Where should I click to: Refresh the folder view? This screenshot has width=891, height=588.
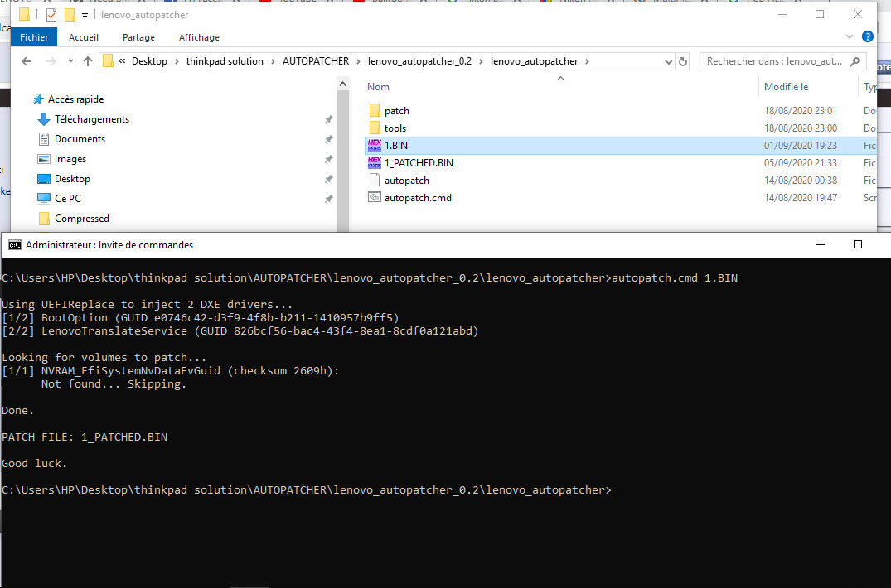[683, 61]
